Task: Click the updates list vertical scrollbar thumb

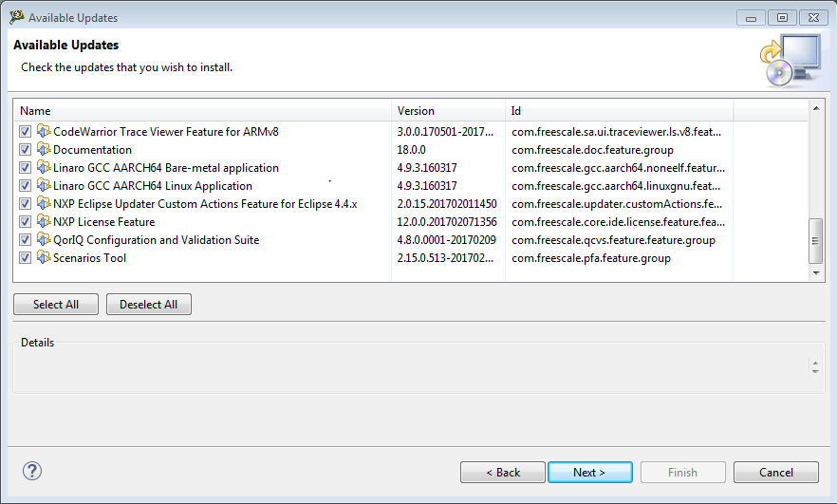Action: coord(816,241)
